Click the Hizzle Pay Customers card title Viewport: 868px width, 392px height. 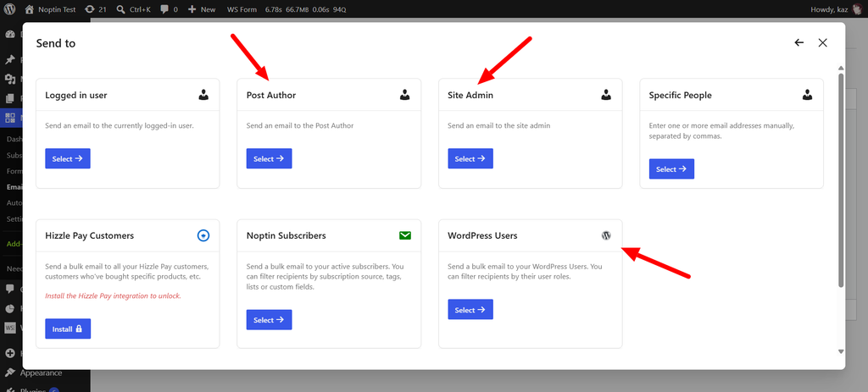(x=89, y=235)
